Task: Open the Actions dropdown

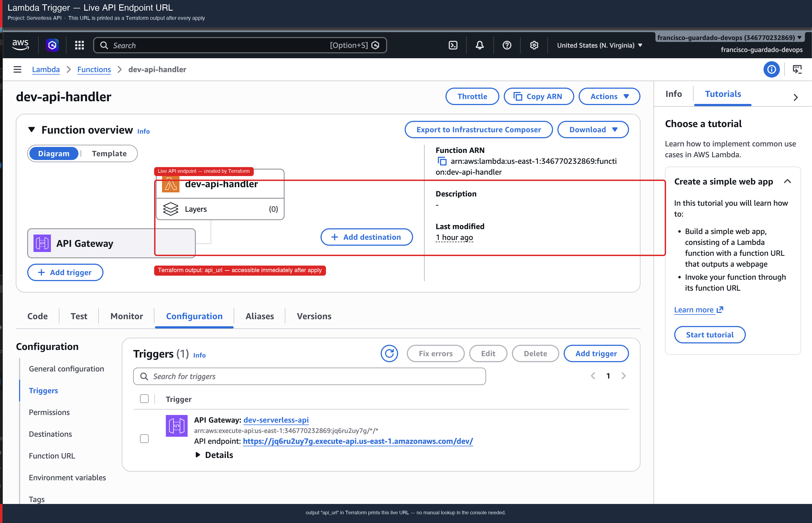Action: 609,96
